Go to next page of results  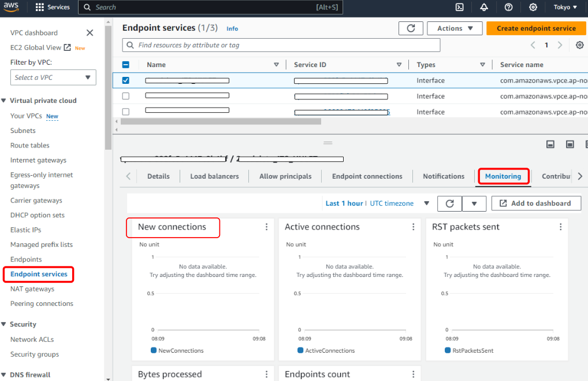560,45
